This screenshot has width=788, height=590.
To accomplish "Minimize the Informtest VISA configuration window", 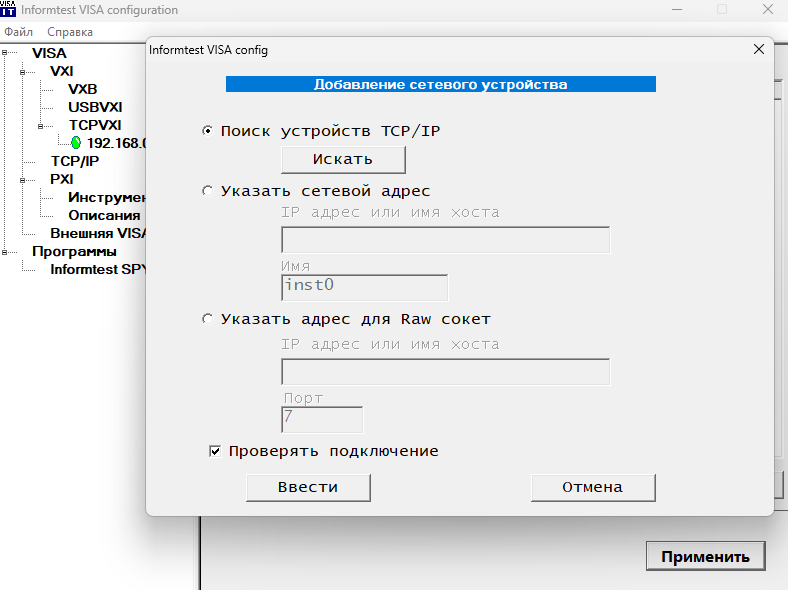I will coord(677,9).
